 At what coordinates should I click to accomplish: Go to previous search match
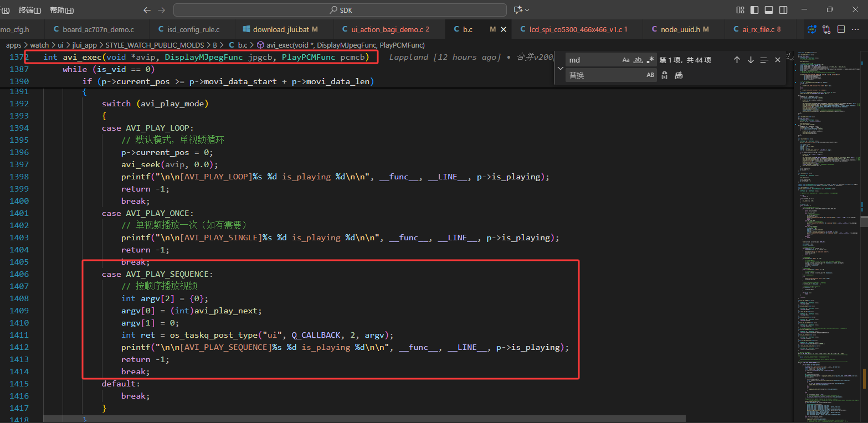(x=737, y=60)
